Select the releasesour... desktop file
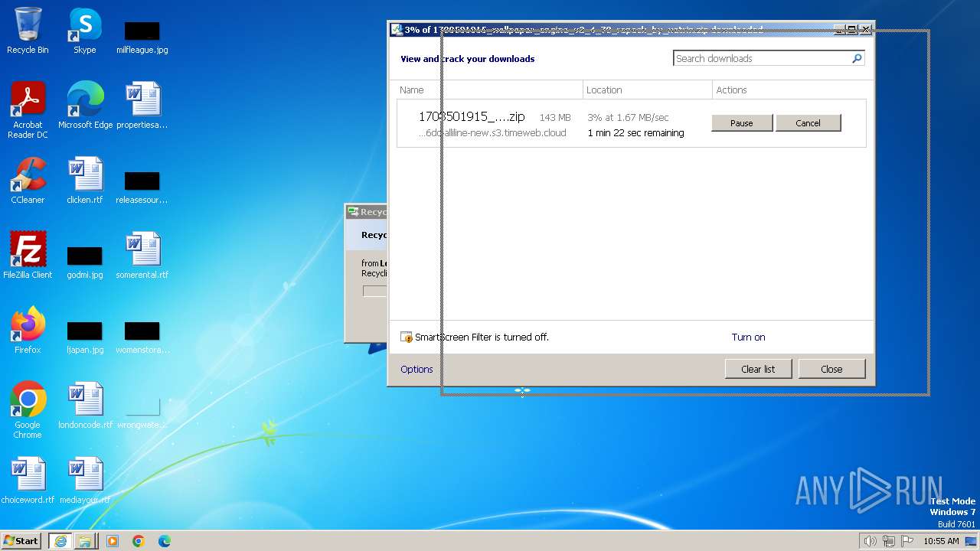The height and width of the screenshot is (551, 980). click(142, 187)
